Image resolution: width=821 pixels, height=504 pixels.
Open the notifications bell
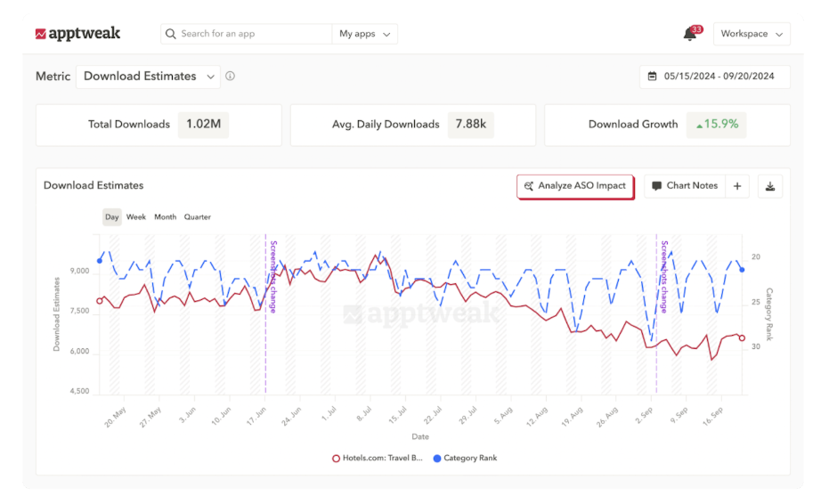(x=689, y=34)
